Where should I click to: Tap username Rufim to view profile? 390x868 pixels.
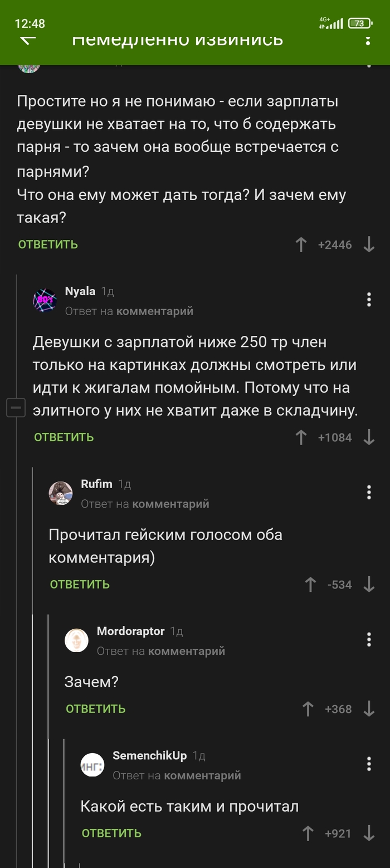[97, 483]
